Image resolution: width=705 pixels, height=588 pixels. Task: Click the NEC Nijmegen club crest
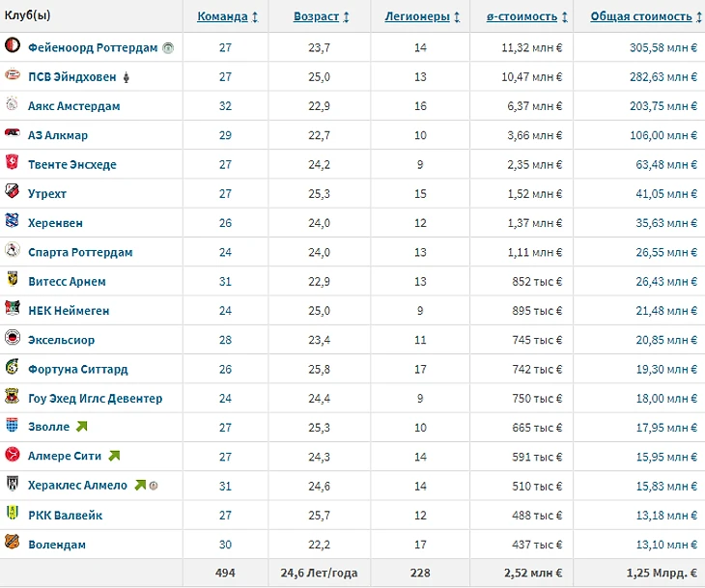point(13,308)
